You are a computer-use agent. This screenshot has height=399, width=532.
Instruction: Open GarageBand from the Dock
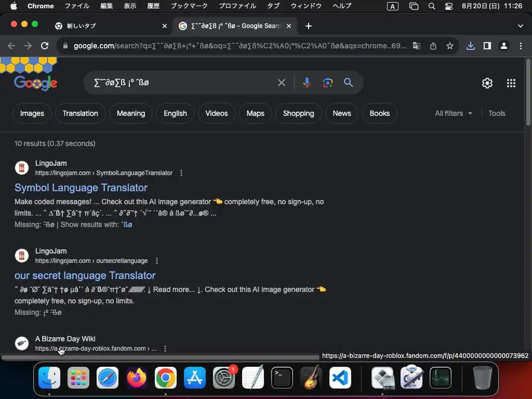tap(311, 378)
